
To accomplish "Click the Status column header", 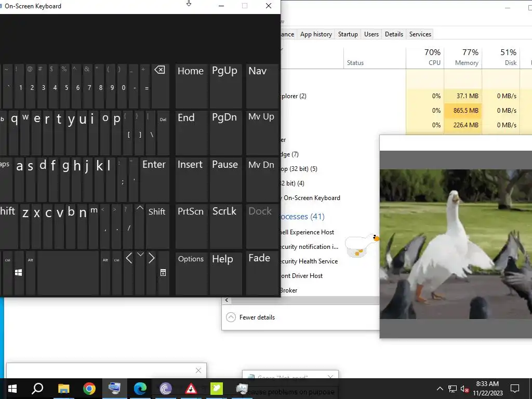I will [x=375, y=57].
